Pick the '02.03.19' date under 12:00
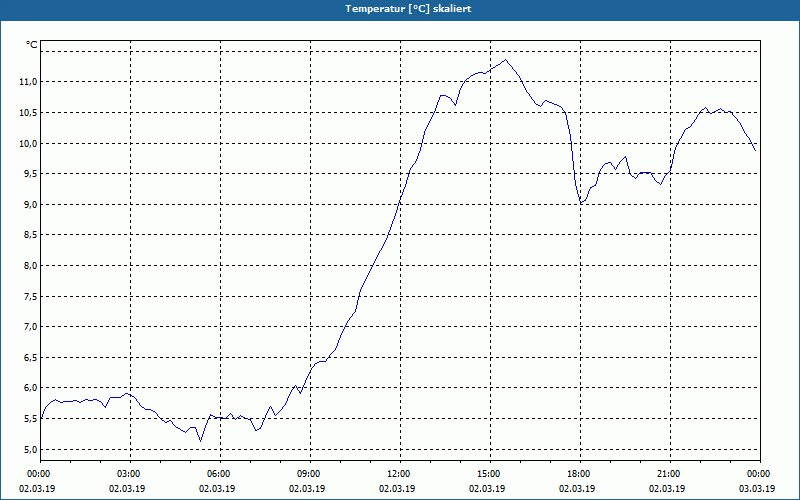 click(x=397, y=488)
